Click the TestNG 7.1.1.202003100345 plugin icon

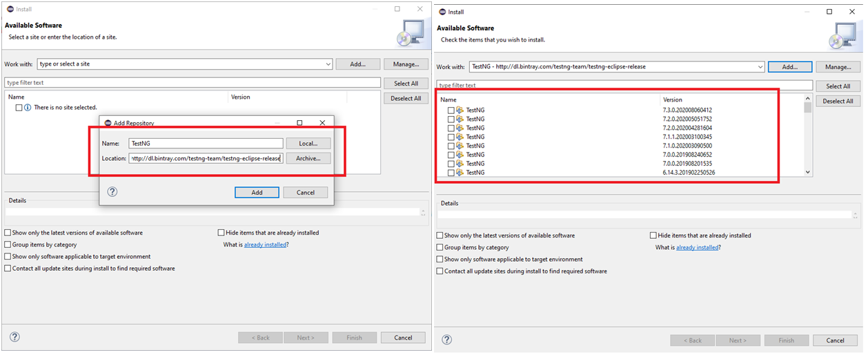point(460,137)
